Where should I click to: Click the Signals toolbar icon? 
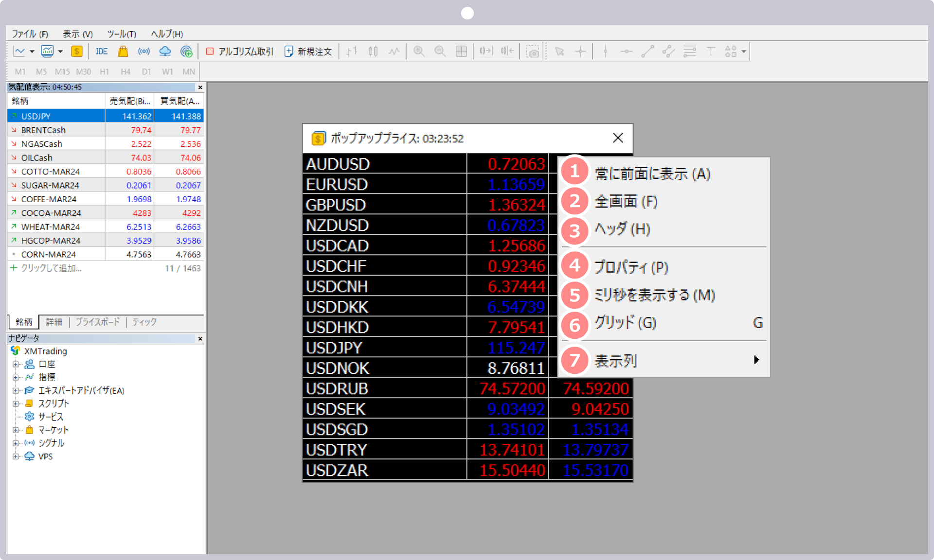144,51
